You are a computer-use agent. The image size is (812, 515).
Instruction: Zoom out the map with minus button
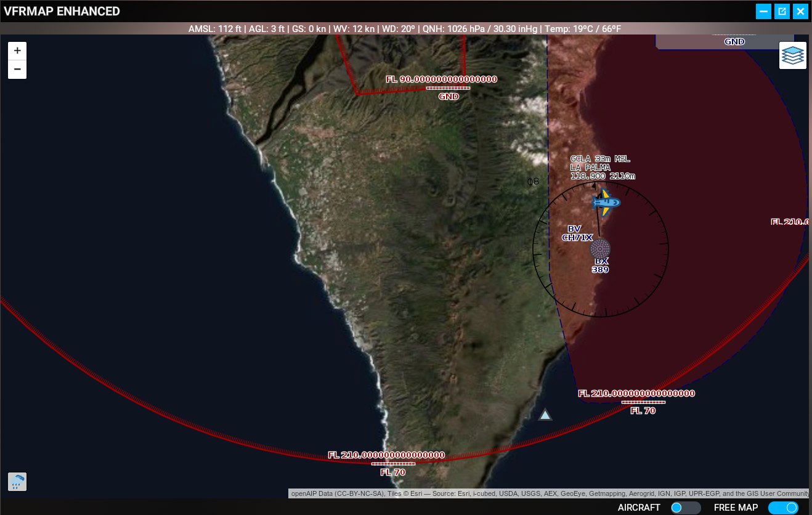pyautogui.click(x=17, y=70)
